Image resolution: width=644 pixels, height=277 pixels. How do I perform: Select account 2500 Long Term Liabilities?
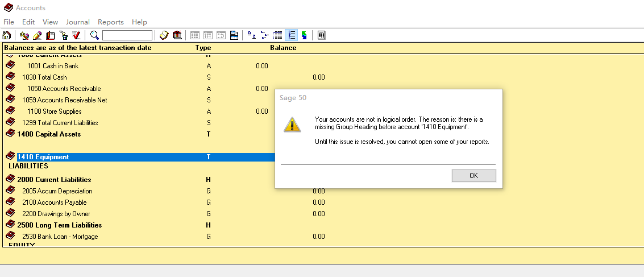60,225
